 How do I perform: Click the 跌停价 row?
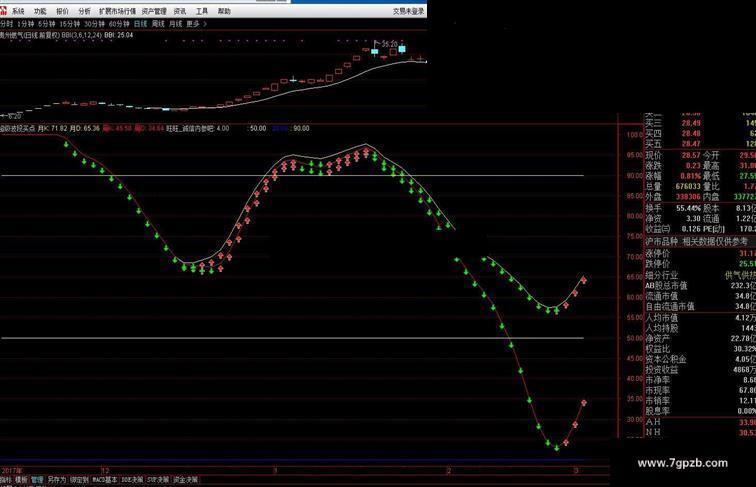[x=701, y=264]
